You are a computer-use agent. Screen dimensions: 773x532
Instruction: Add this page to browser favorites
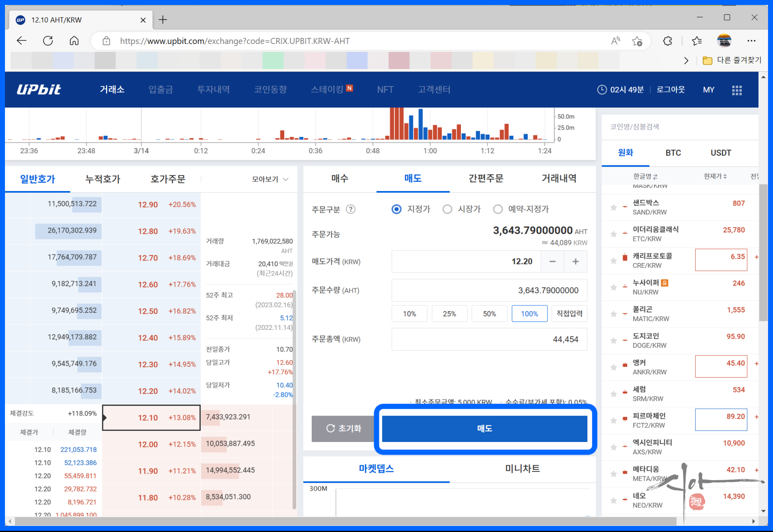pyautogui.click(x=637, y=41)
